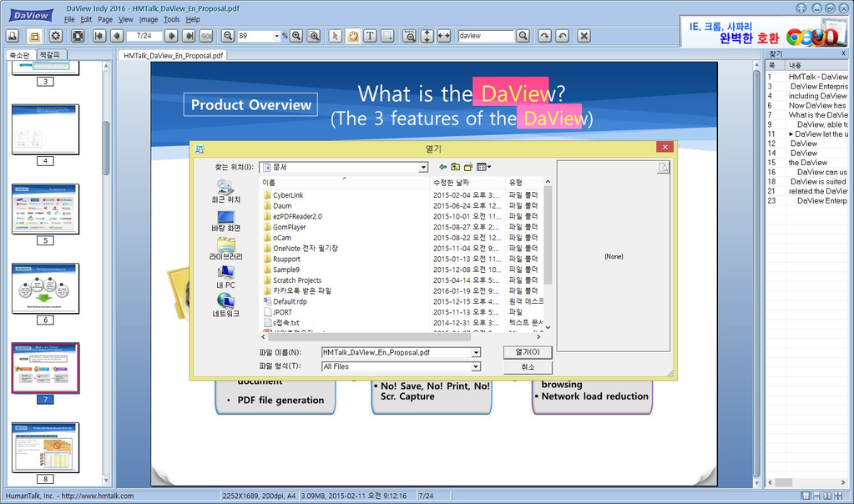Screen dimensions: 854x504
Task: Open the Edit menu
Action: pyautogui.click(x=86, y=19)
